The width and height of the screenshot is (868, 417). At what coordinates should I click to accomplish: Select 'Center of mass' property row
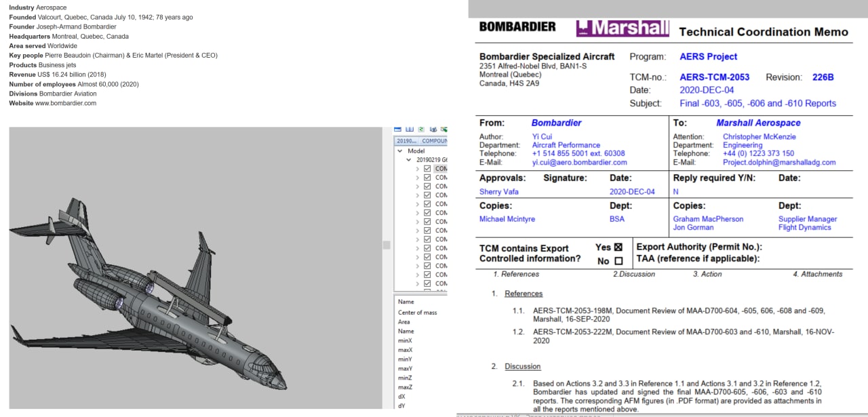point(418,313)
